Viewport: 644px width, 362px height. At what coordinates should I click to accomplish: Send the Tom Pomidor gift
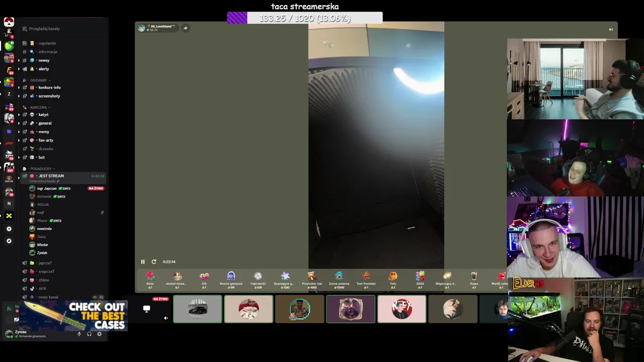[x=366, y=280]
